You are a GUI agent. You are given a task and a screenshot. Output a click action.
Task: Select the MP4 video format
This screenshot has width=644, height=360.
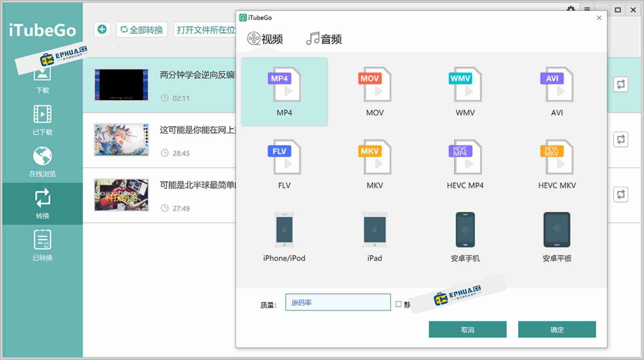pos(284,92)
